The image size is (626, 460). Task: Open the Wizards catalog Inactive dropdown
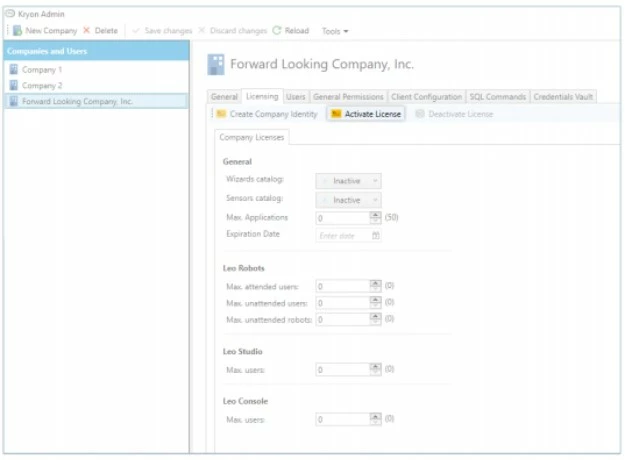pos(348,181)
